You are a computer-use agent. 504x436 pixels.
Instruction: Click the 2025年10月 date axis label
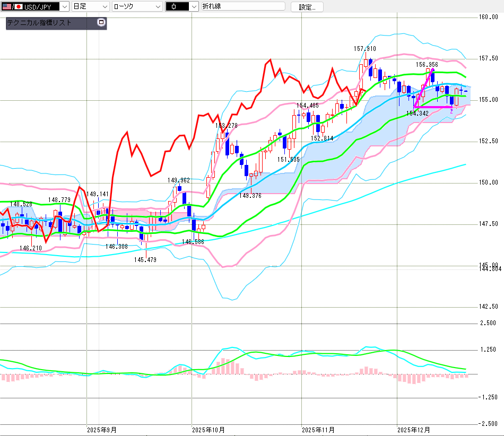point(208,430)
